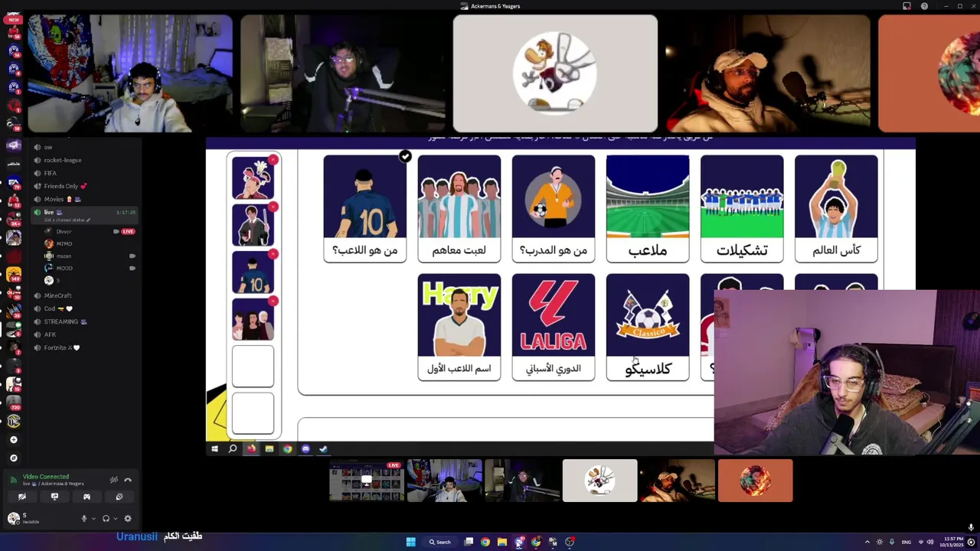This screenshot has width=980, height=551.
Task: Select the 'ملاعب' stadiums category card
Action: 648,209
